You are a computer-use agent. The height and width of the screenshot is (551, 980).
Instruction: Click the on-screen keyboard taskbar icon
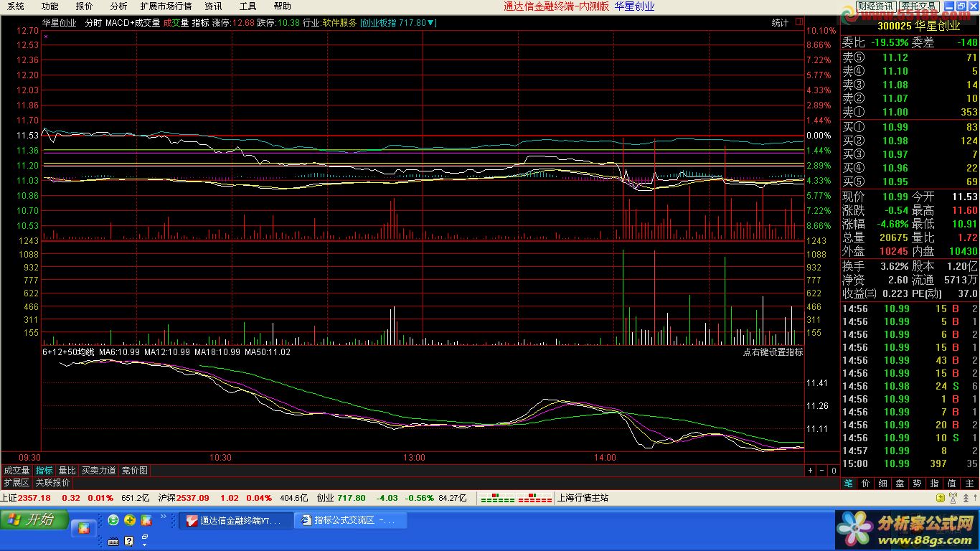tap(113, 541)
